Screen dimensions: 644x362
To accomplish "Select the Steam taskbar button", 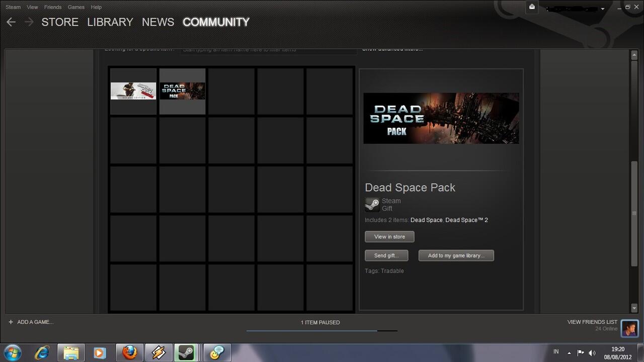I will point(186,352).
